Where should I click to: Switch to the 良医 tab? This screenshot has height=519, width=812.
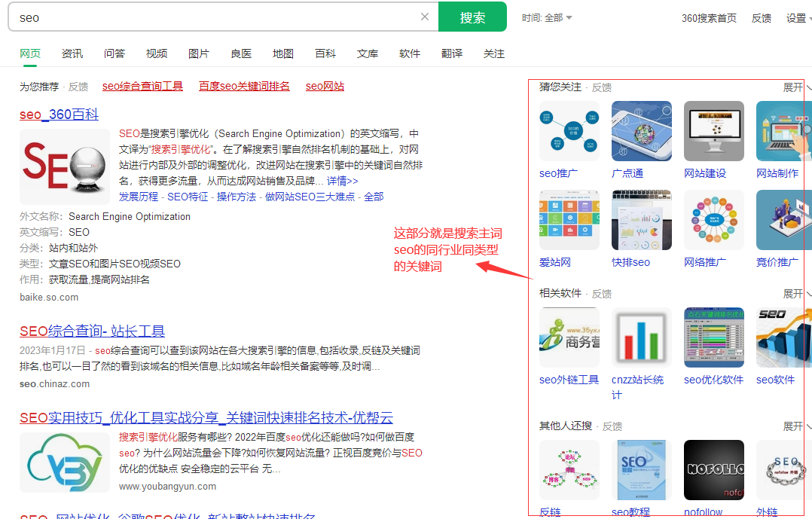coord(241,53)
